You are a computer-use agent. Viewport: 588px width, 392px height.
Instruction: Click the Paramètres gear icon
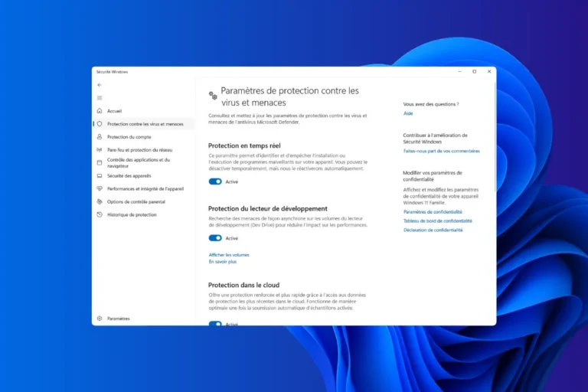coord(100,318)
